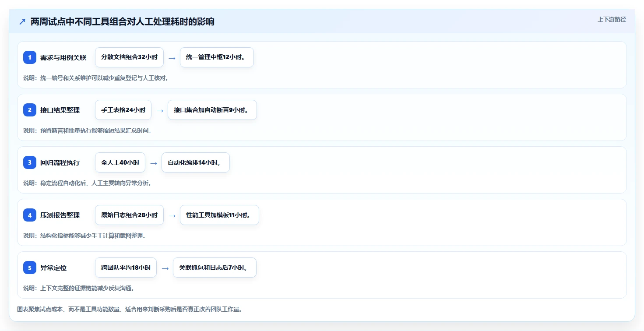
Task: Click the step 5 number badge
Action: click(x=30, y=268)
